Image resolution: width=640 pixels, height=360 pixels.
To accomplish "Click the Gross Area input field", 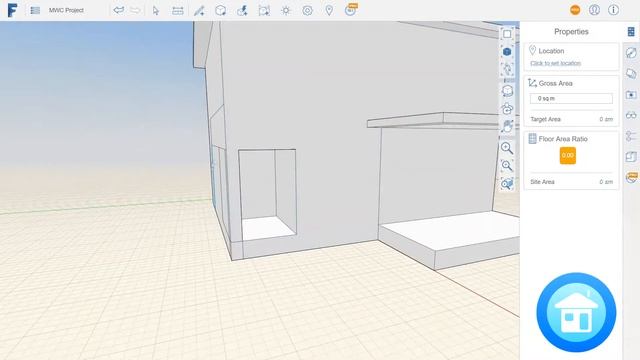I will coord(571,98).
